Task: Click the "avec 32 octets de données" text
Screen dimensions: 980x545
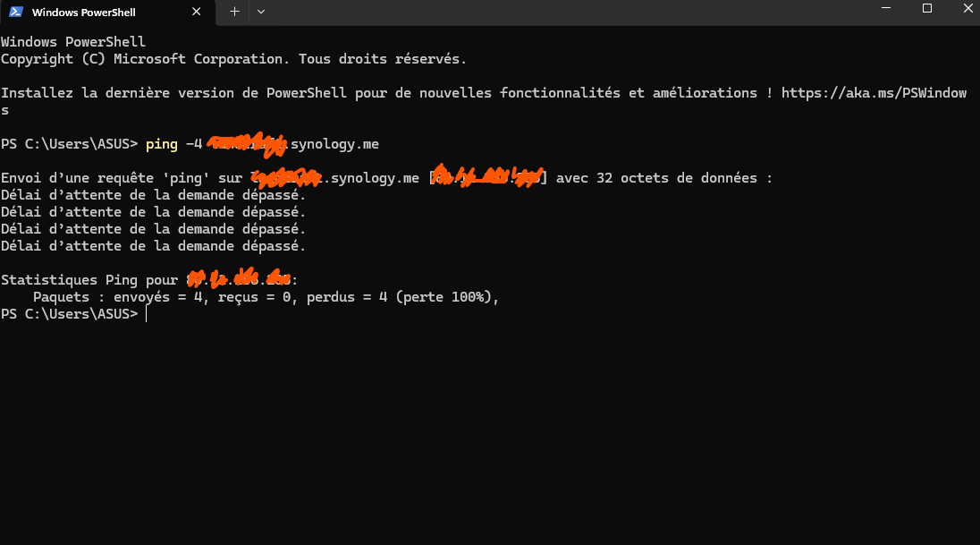Action: (x=656, y=178)
